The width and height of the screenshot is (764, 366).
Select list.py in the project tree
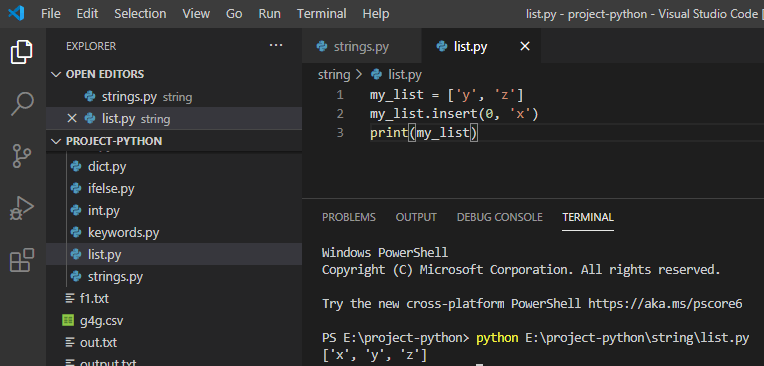(x=174, y=254)
